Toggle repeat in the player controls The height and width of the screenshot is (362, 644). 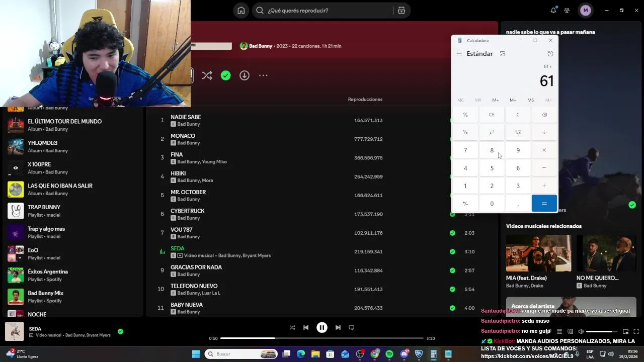coord(352,327)
